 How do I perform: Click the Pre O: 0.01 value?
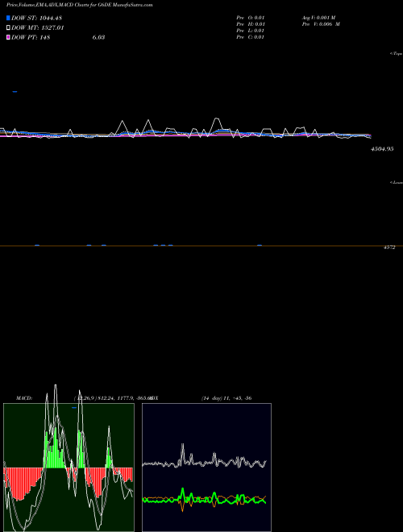pyautogui.click(x=251, y=18)
